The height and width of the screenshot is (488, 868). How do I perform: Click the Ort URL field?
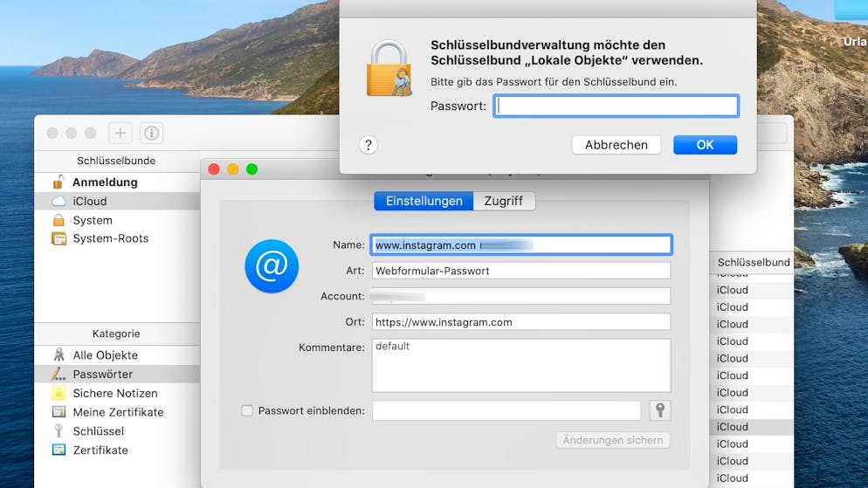click(x=520, y=322)
